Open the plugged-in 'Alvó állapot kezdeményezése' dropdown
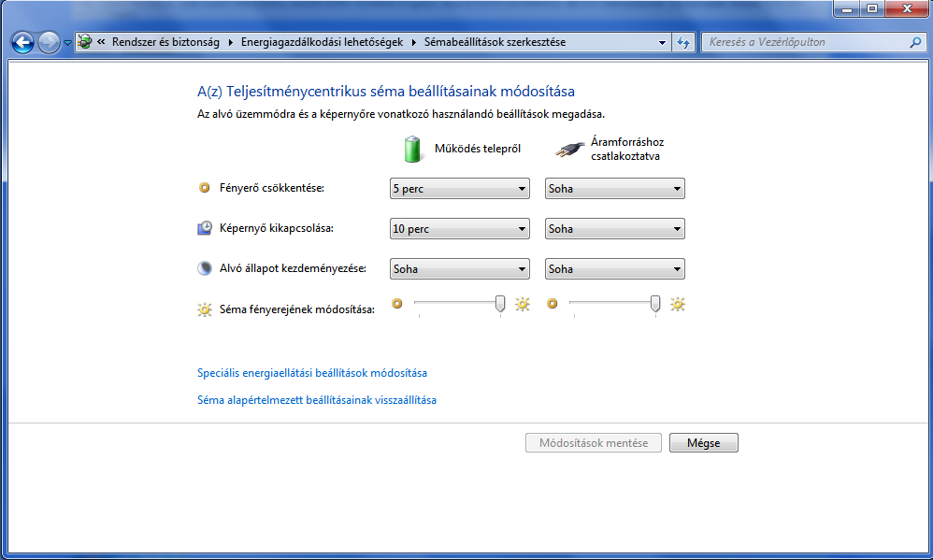The width and height of the screenshot is (933, 560). 614,269
